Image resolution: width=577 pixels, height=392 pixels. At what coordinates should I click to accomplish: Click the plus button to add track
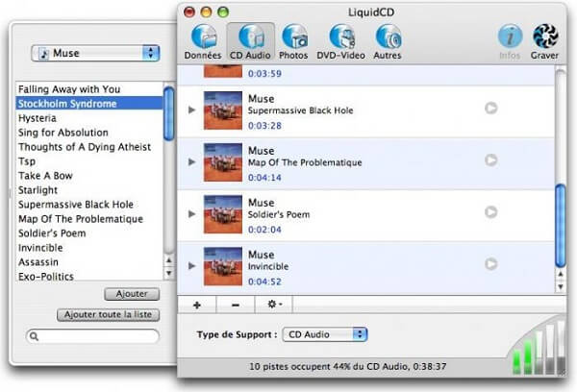197,305
